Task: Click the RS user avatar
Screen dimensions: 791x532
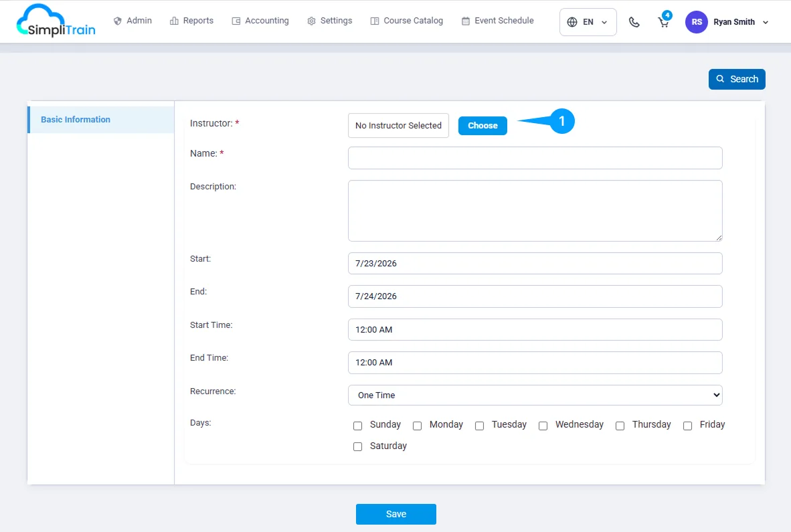Action: coord(696,22)
